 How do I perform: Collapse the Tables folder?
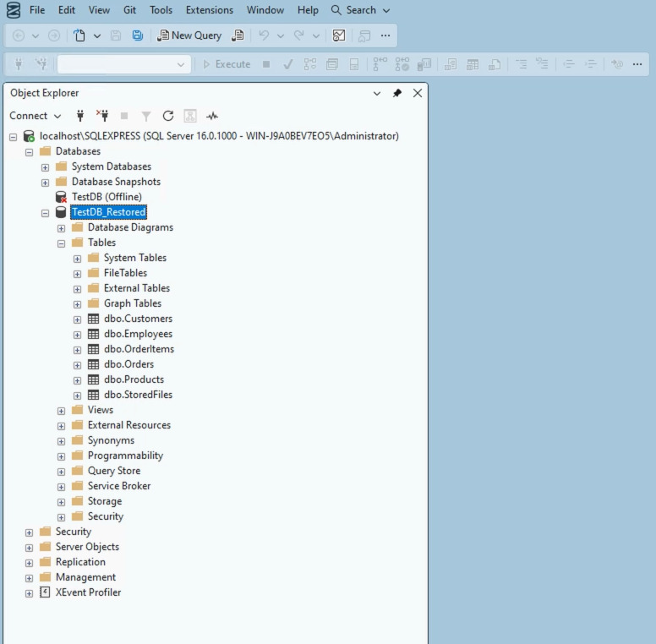tap(61, 243)
